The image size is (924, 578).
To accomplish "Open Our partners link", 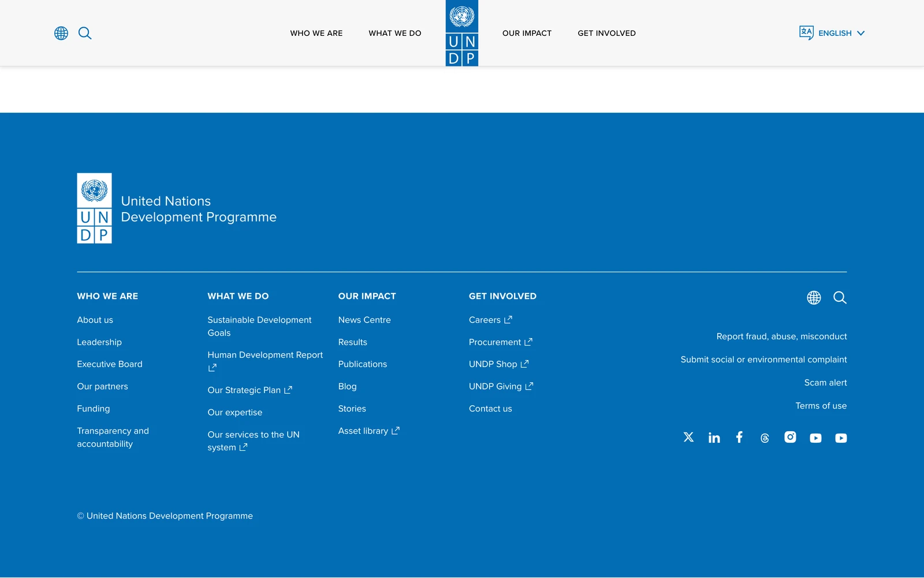I will pyautogui.click(x=102, y=386).
